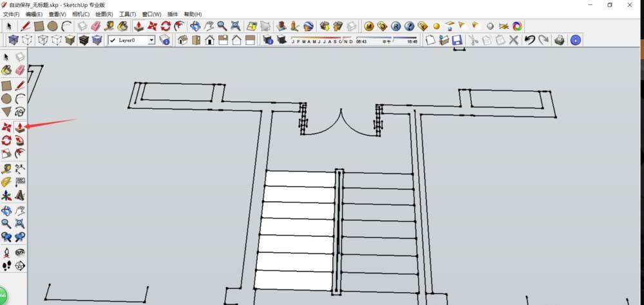Select Axes tool in left toolbox
The height and width of the screenshot is (305, 644).
[x=6, y=196]
